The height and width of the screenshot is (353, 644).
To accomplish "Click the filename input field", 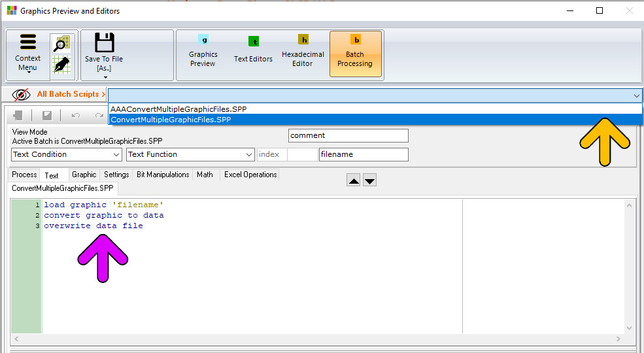I will tap(364, 154).
